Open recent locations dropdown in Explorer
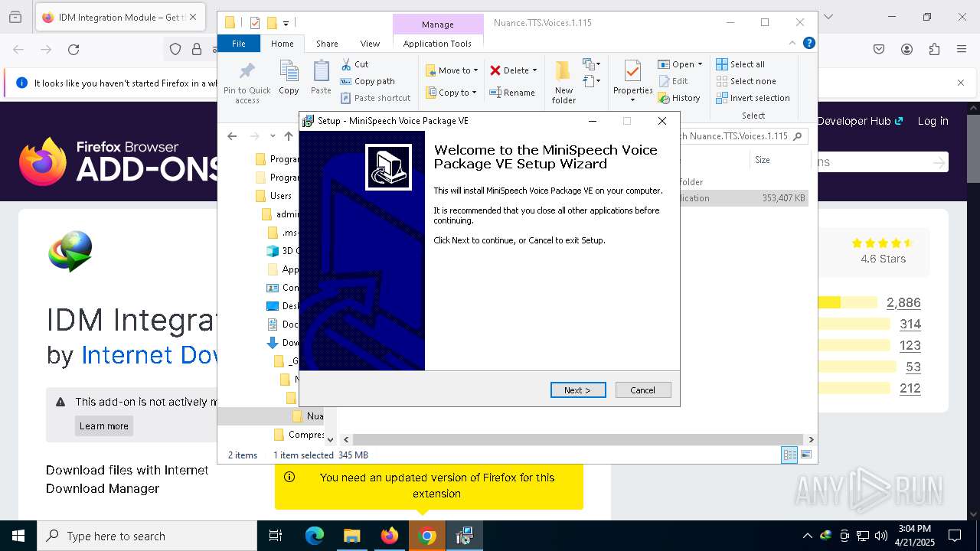 coord(273,136)
